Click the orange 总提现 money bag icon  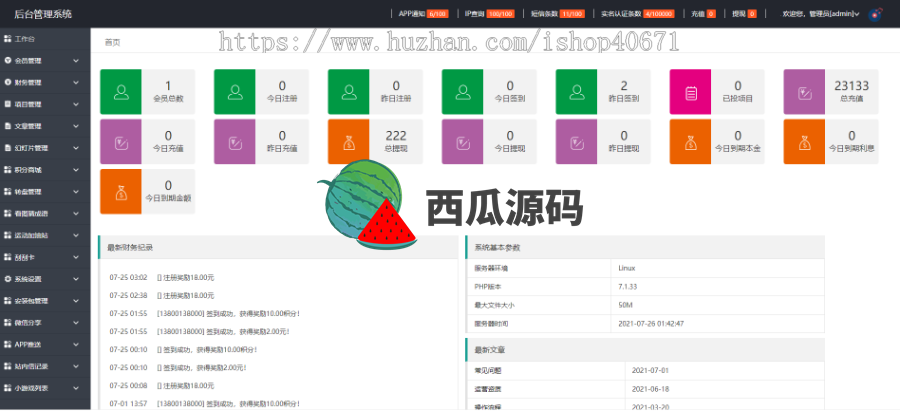pyautogui.click(x=348, y=142)
